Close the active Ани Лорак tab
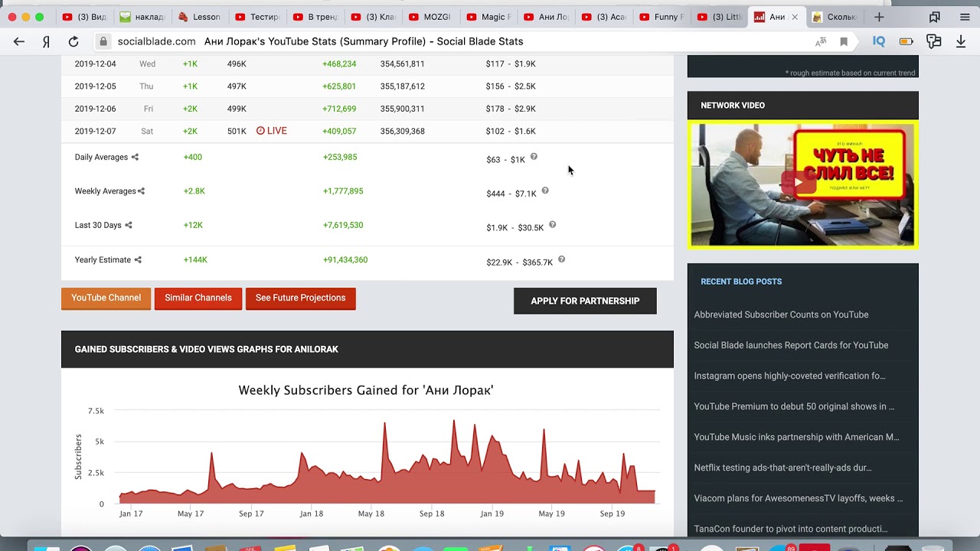Viewport: 980px width, 551px height. coord(795,17)
